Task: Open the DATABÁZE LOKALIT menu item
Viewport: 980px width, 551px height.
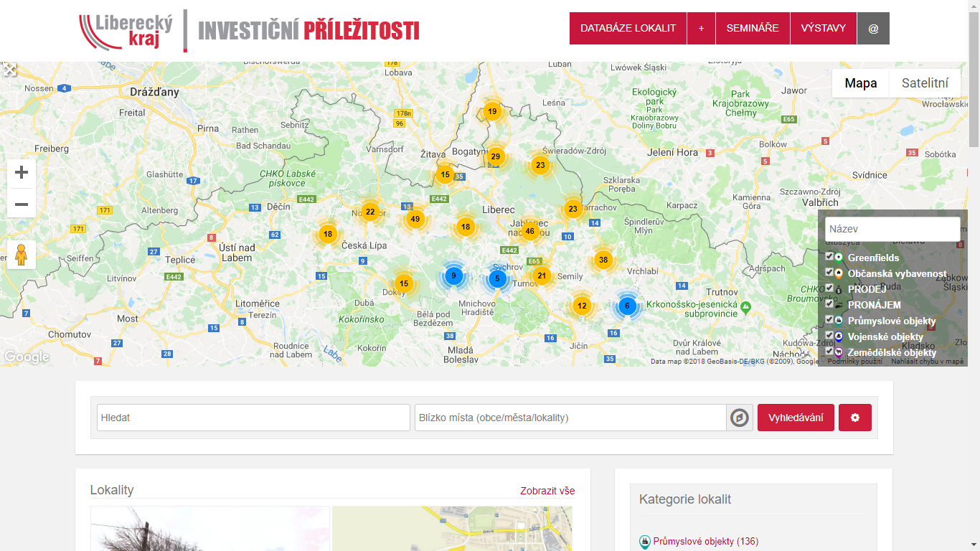Action: (628, 28)
